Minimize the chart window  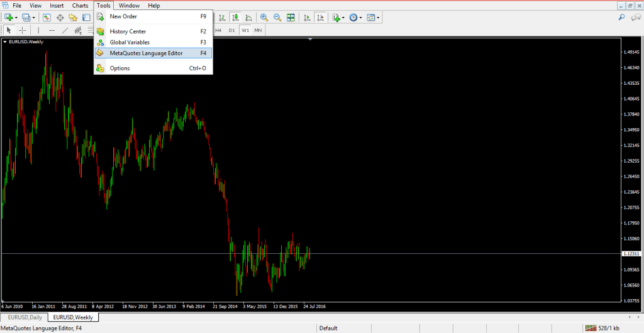[x=622, y=5]
